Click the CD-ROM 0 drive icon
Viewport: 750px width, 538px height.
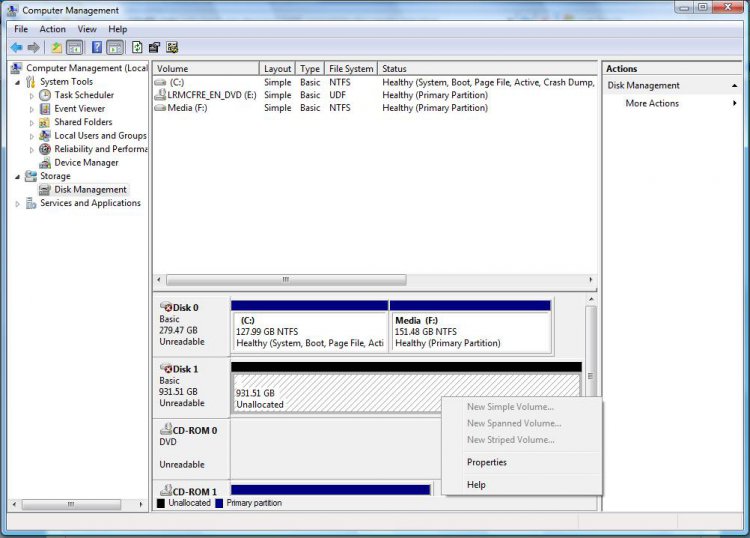click(166, 429)
